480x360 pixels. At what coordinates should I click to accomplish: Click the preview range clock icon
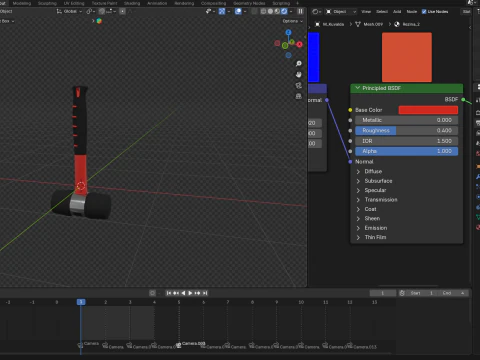pos(402,293)
